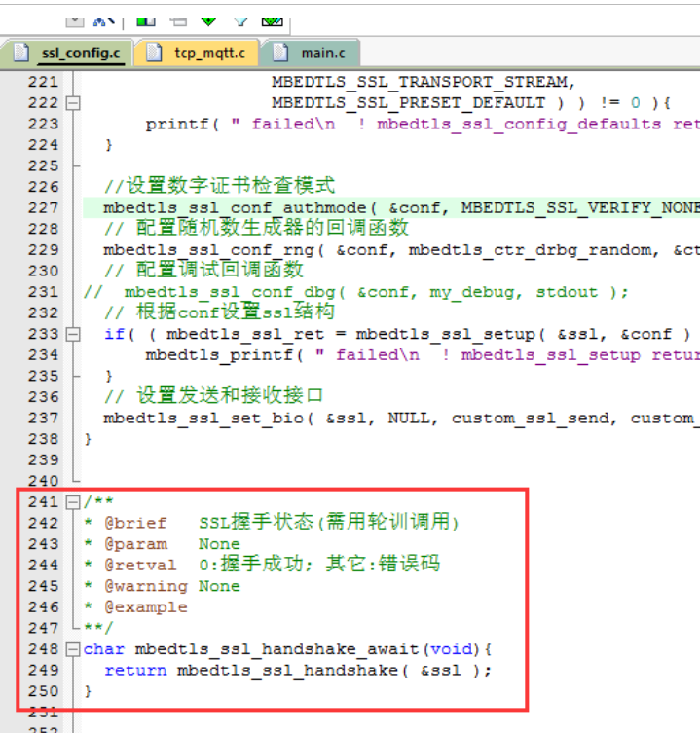Launch the Pack Installer toolbar icon
This screenshot has width=700, height=733.
pos(272,19)
